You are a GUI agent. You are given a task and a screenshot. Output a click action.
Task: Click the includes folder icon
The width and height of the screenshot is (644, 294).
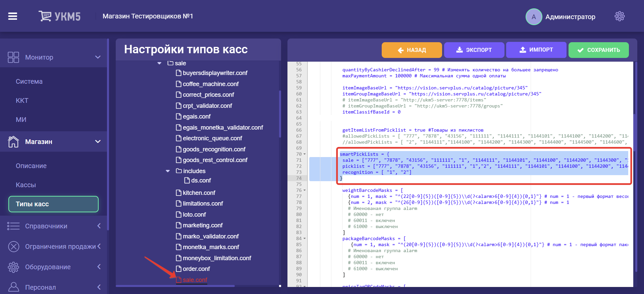pyautogui.click(x=179, y=171)
